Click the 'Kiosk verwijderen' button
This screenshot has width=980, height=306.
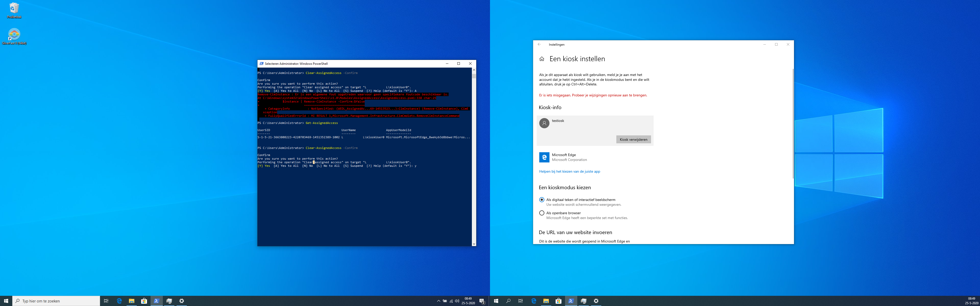pos(633,139)
